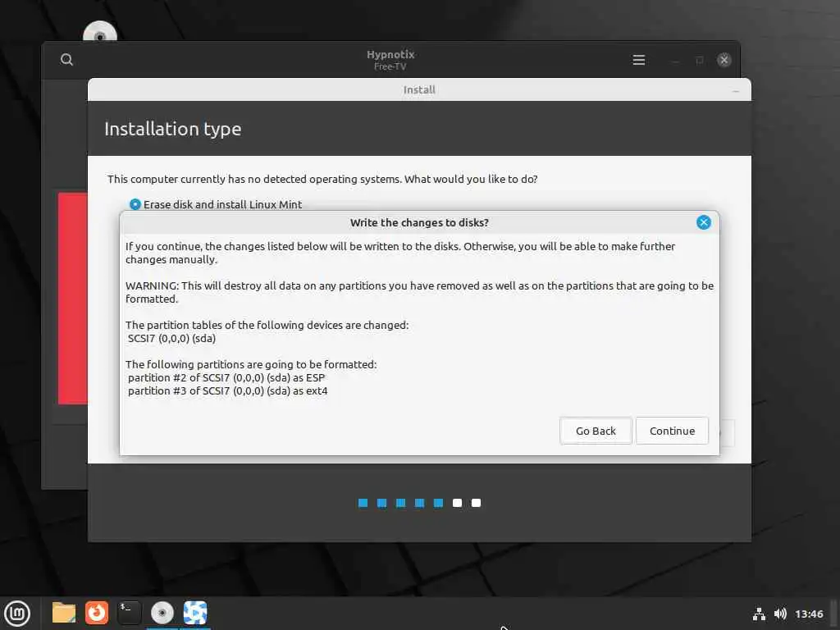Click the Install Linux Mint desktop disc icon
Image resolution: width=840 pixels, height=630 pixels.
click(99, 31)
